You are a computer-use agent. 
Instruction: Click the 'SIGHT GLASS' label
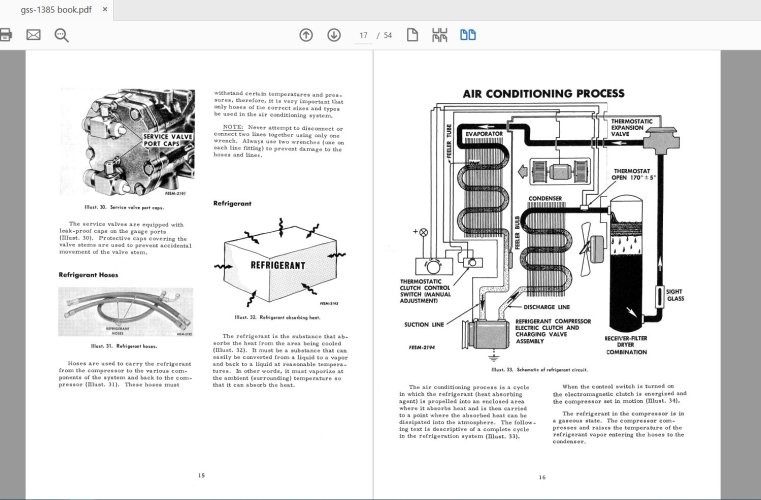click(x=675, y=295)
